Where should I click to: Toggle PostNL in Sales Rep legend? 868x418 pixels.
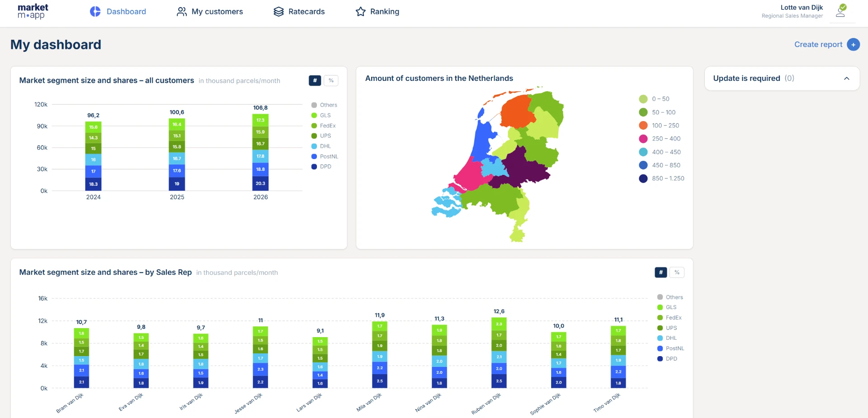tap(670, 348)
